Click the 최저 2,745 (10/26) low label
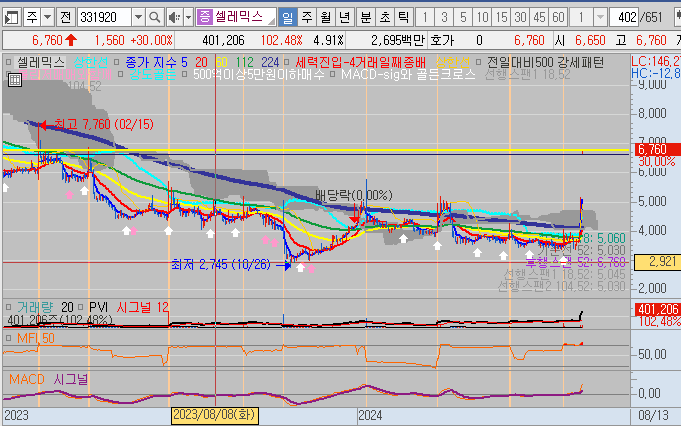This screenshot has height=426, width=681. pos(221,264)
